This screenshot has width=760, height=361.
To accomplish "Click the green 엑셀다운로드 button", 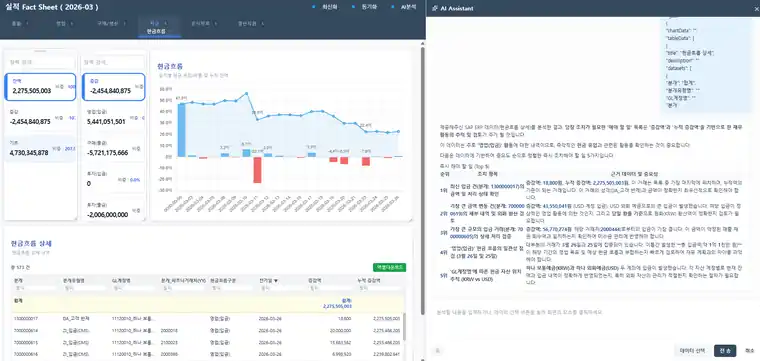I will [x=389, y=267].
